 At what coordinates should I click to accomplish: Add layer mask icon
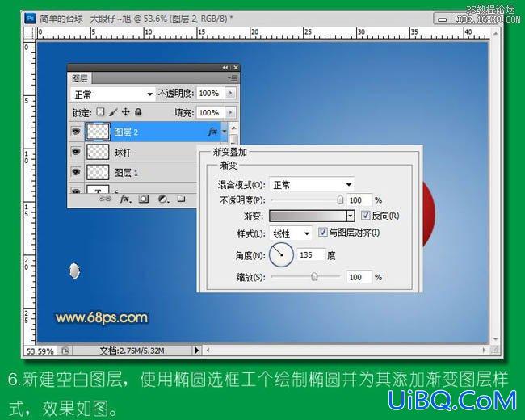tap(144, 199)
